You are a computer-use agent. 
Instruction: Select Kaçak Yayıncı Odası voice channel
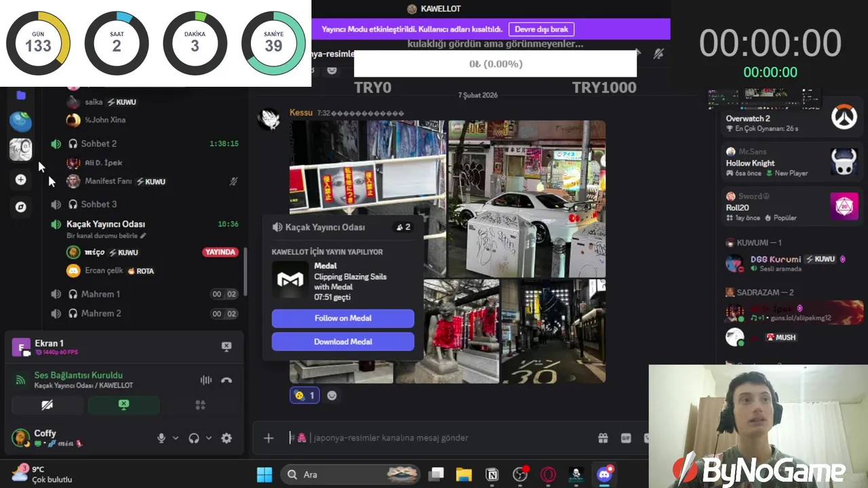106,224
